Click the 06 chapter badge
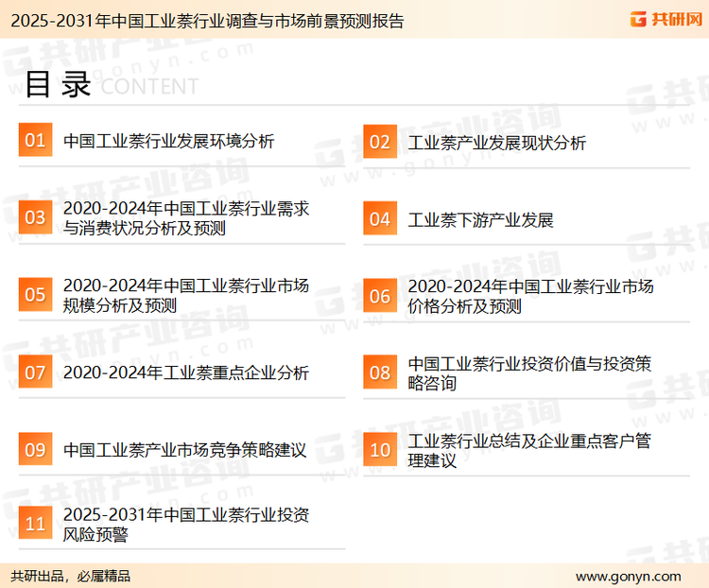Viewport: 709px width, 588px height. 379,296
